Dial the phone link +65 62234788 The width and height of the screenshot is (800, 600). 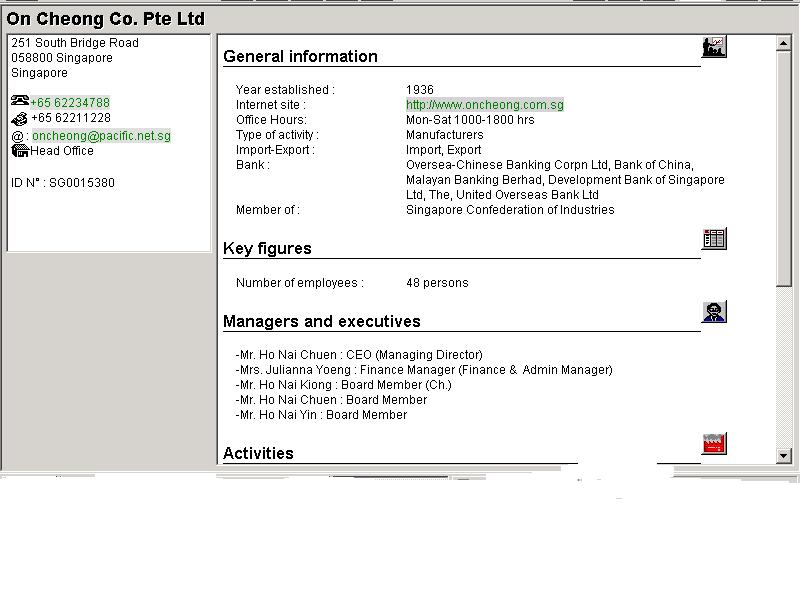tap(70, 103)
